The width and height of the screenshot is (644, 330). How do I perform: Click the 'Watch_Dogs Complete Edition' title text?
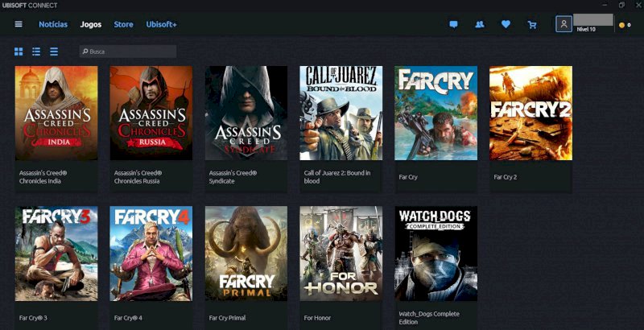tap(429, 318)
